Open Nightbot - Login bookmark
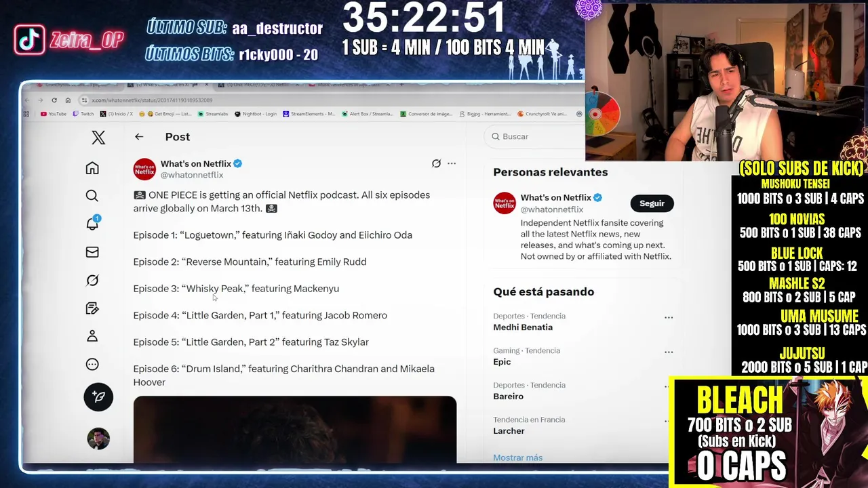Viewport: 868px width, 488px height. click(256, 114)
